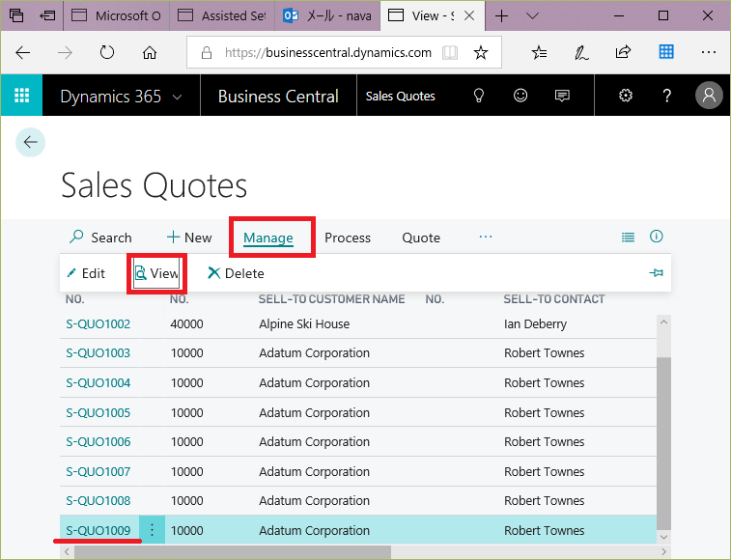Click the View button
The image size is (731, 560).
157,273
